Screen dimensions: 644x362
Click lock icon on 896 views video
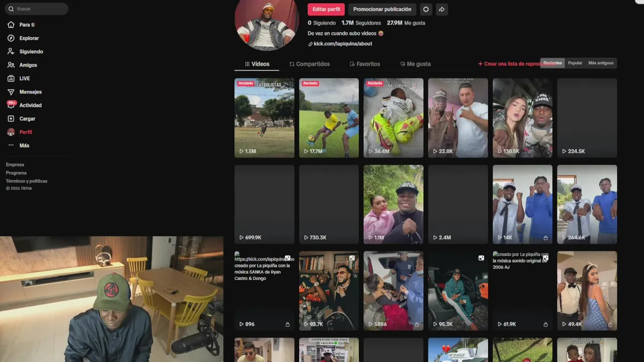coord(287,324)
